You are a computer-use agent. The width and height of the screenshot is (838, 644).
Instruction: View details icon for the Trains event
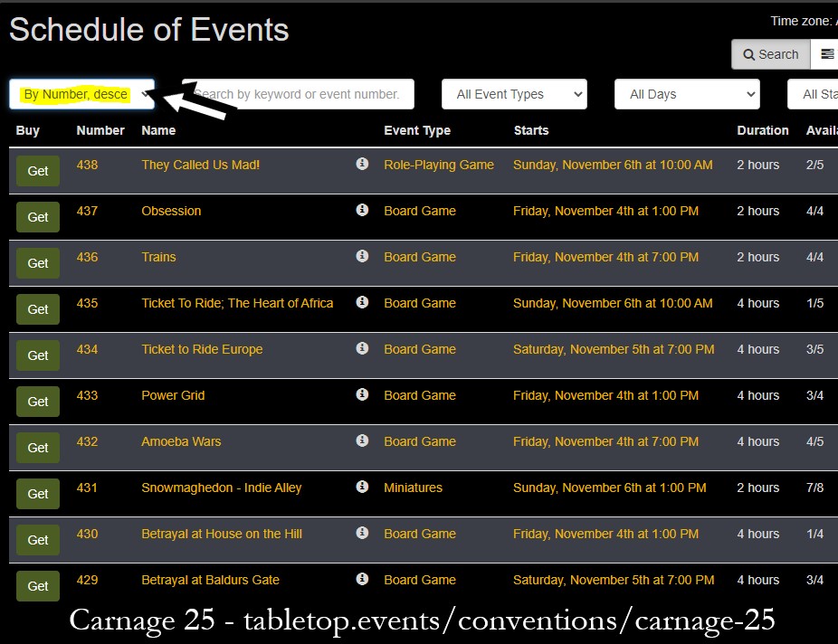click(362, 257)
